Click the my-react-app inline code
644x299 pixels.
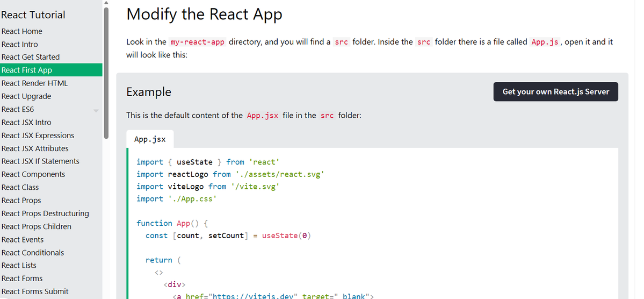click(x=198, y=42)
